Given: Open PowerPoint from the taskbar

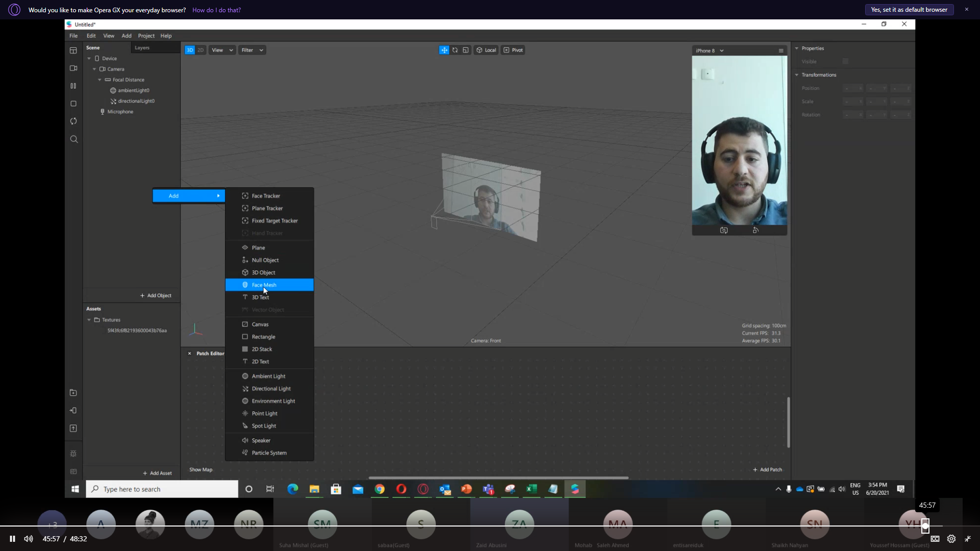Looking at the screenshot, I should 467,489.
